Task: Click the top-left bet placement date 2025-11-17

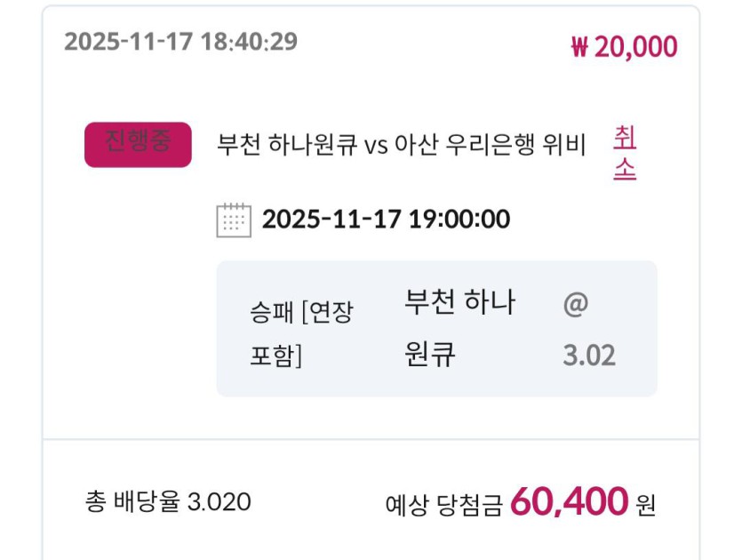Action: pos(128,42)
